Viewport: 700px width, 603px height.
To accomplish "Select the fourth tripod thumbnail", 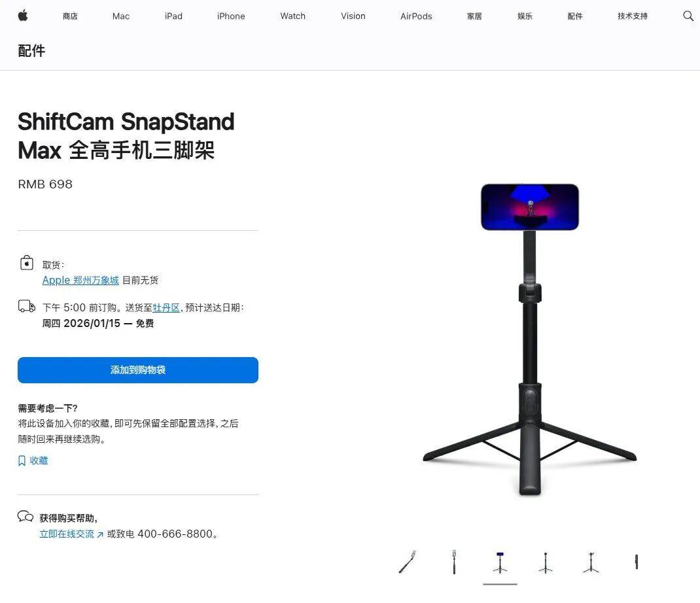I will tap(546, 562).
